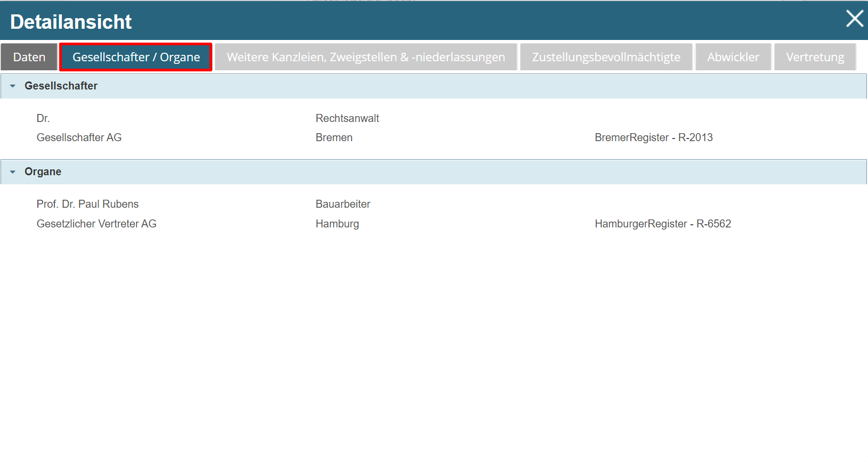
Task: Click the Bremen location text
Action: point(334,137)
